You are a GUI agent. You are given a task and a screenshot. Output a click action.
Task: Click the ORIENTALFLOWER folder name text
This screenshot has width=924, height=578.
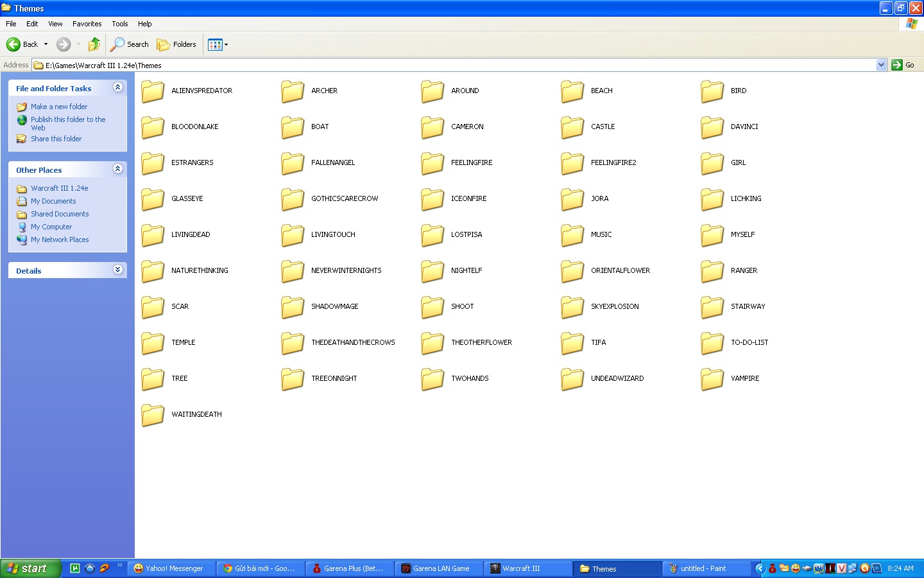pos(620,271)
